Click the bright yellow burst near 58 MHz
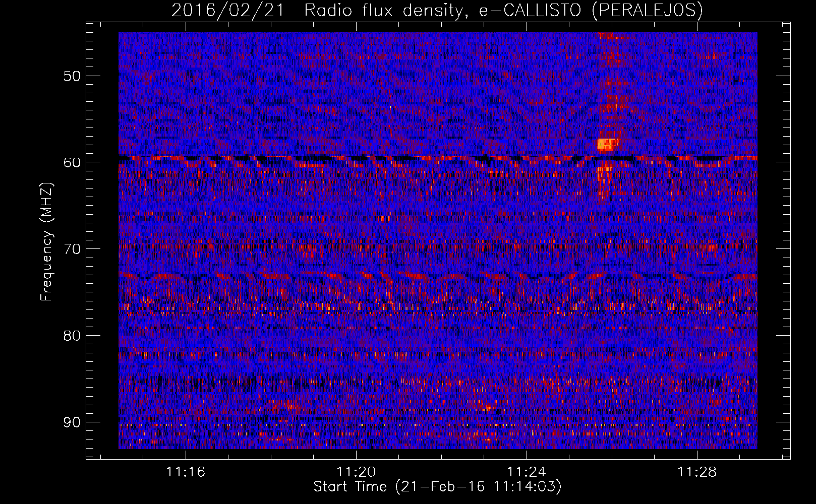Viewport: 816px width, 504px height. coord(606,145)
